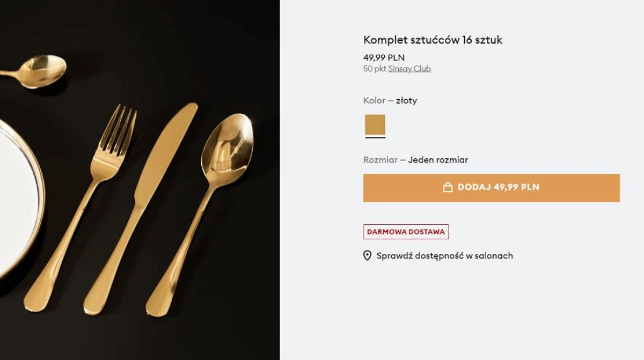The width and height of the screenshot is (644, 360).
Task: Click the Rozmiar label
Action: coord(380,160)
